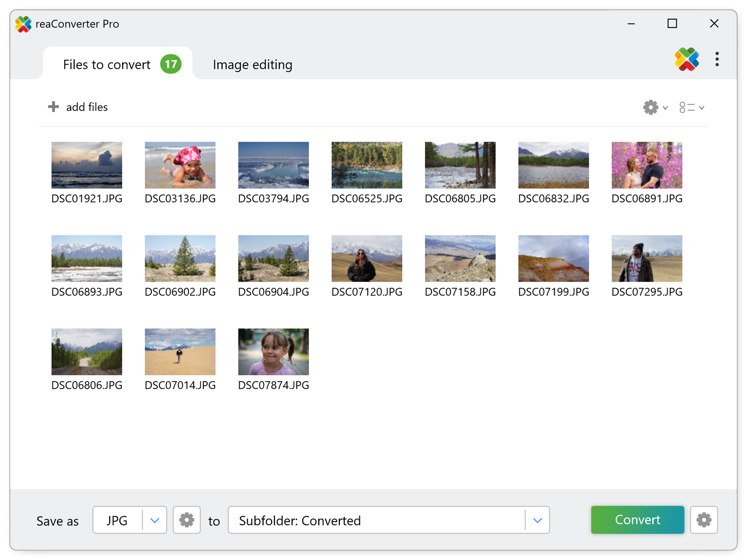This screenshot has width=747, height=560.
Task: Expand chevron beside file list gear icon
Action: point(665,108)
